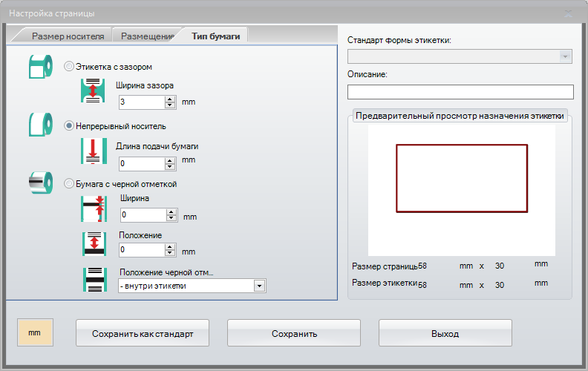Viewport: 588px width, 371px height.
Task: Increase the Положение value
Action: (170, 247)
